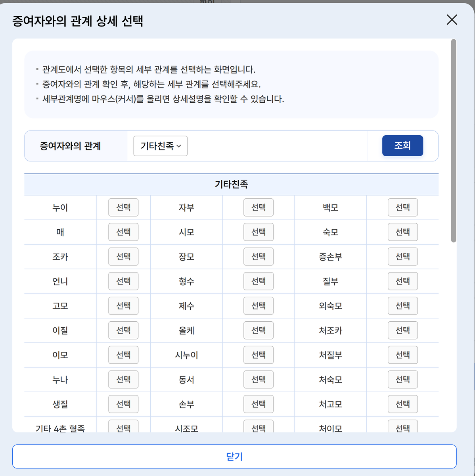The width and height of the screenshot is (475, 476).
Task: Click the 자부 relationship name
Action: [186, 207]
